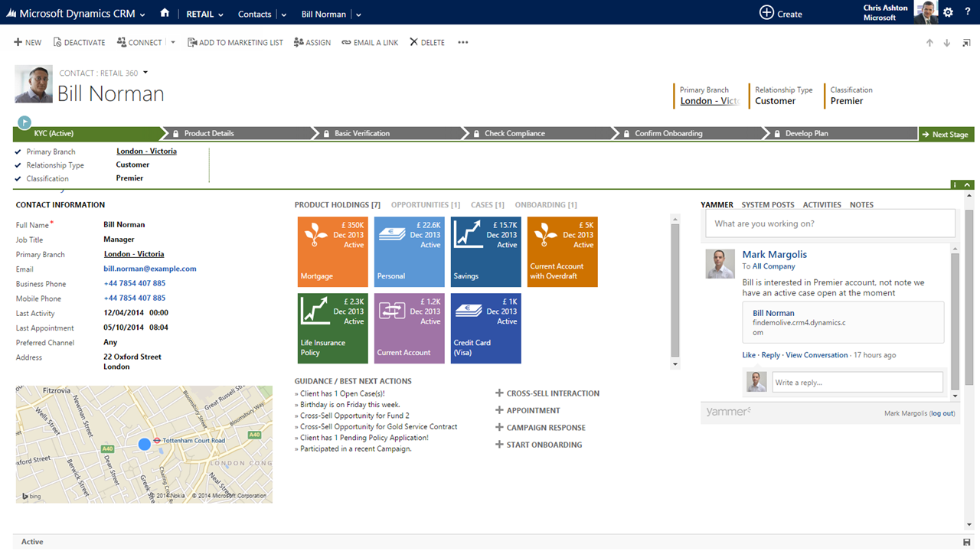Expand the Bill Norman breadcrumb dropdown
The height and width of the screenshot is (551, 980).
tap(358, 15)
